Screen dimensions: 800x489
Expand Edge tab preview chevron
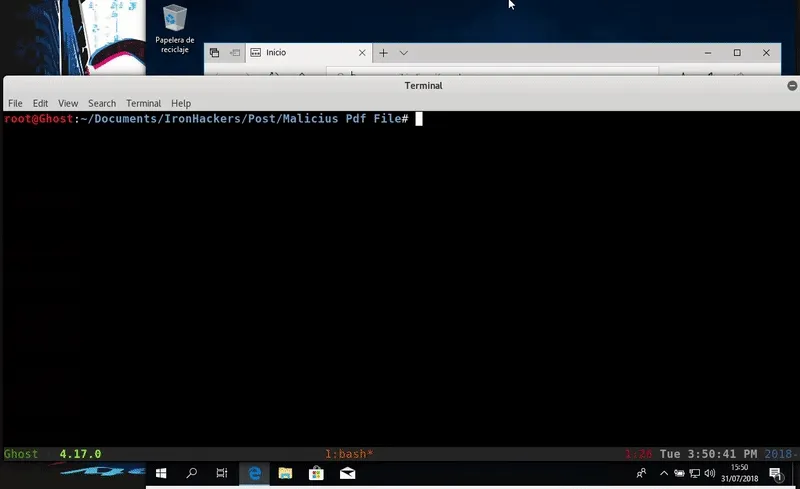pyautogui.click(x=404, y=52)
